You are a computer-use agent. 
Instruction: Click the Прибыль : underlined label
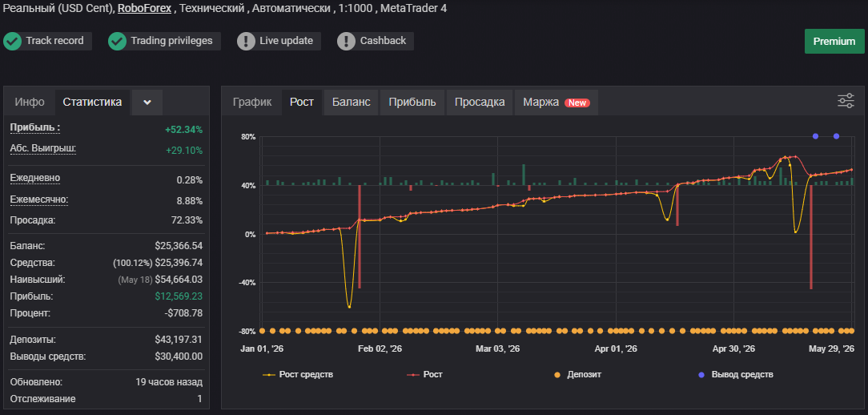click(x=35, y=127)
